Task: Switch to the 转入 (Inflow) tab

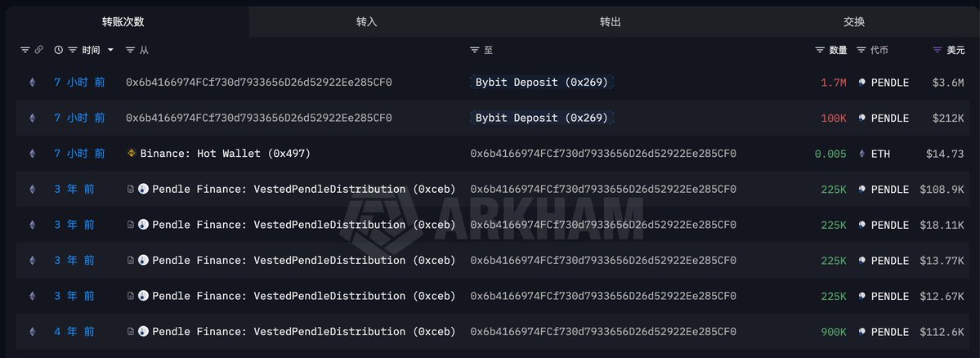Action: 367,22
